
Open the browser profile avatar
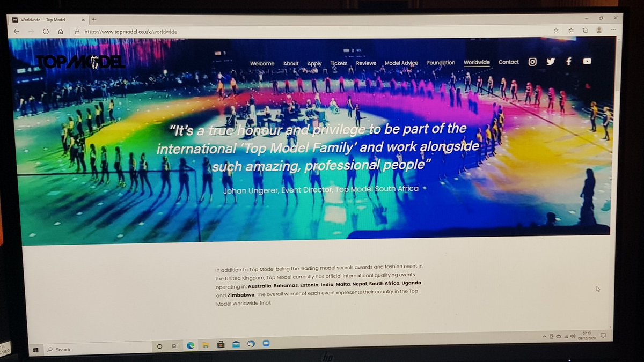pos(599,29)
